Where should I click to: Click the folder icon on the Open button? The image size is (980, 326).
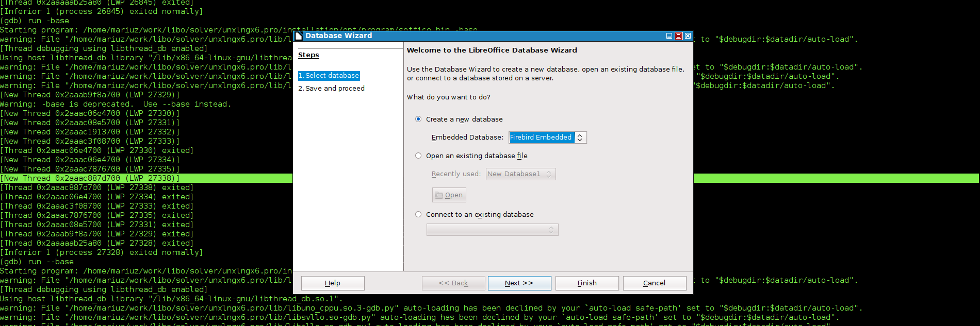(439, 195)
